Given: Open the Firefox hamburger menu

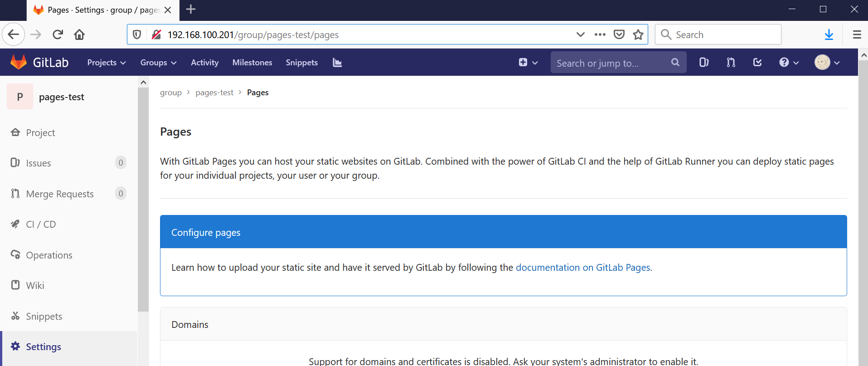Looking at the screenshot, I should [x=857, y=34].
